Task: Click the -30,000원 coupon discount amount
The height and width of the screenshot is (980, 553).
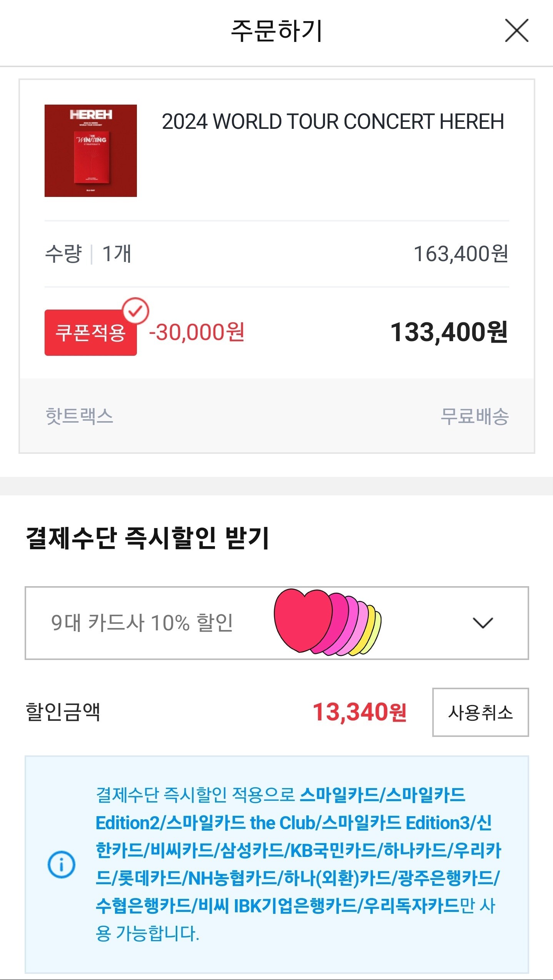Action: pos(197,332)
